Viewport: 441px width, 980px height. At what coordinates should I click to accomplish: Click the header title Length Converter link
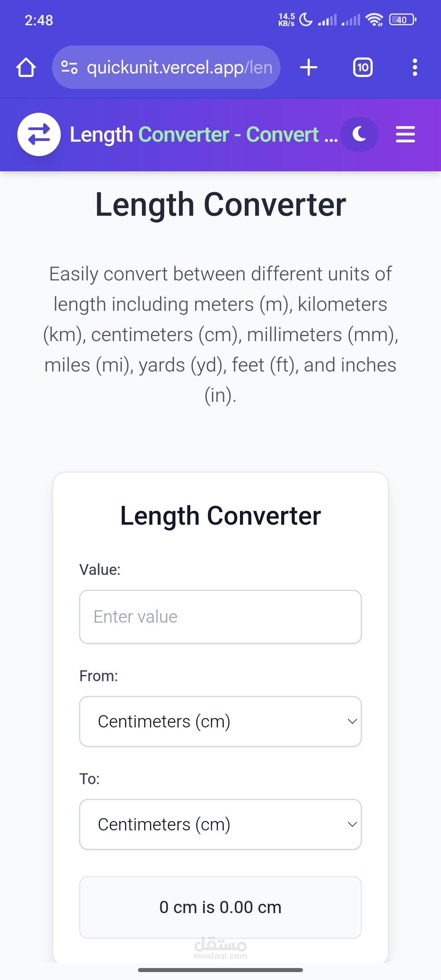click(204, 135)
